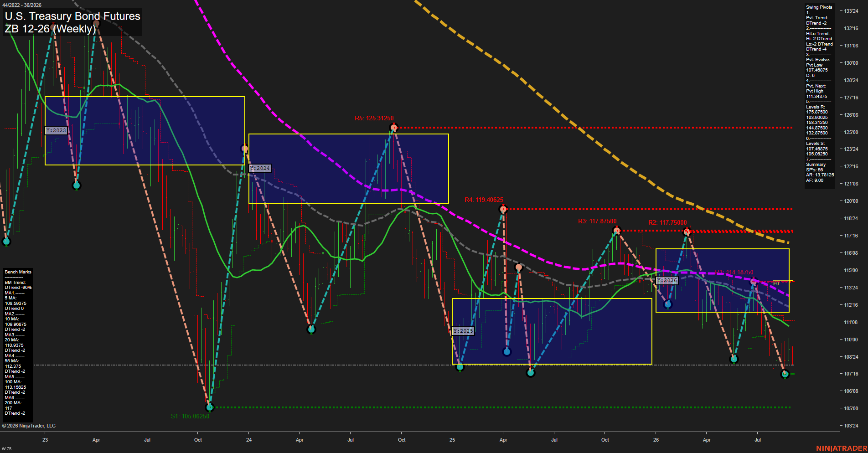The width and height of the screenshot is (868, 453).
Task: Click the 100 MA: label in Bench Marks
Action: click(13, 382)
